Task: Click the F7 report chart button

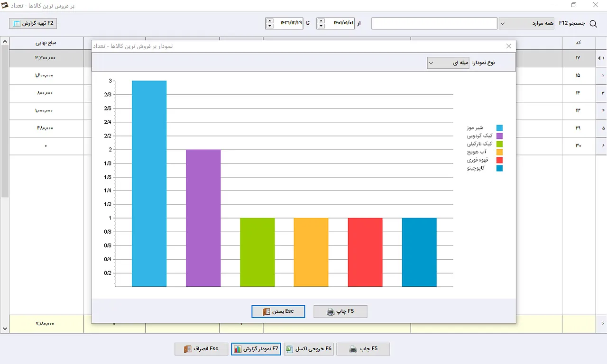Action: pos(256,349)
